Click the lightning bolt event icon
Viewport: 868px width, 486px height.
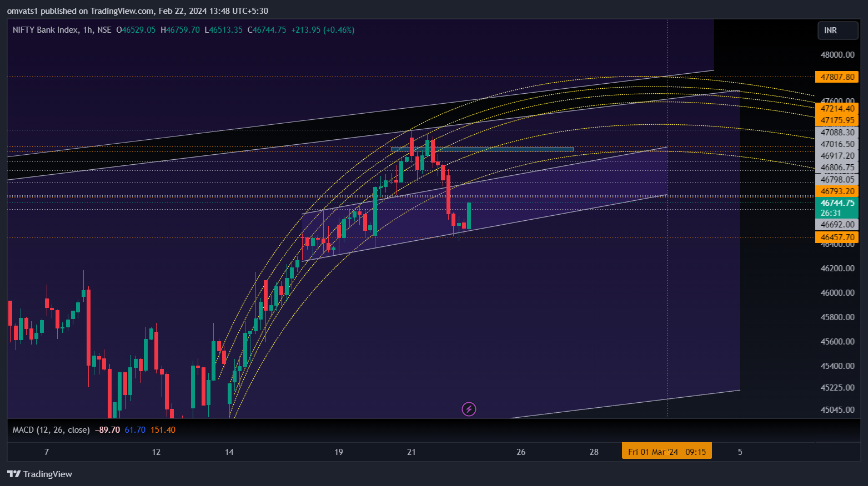(469, 409)
